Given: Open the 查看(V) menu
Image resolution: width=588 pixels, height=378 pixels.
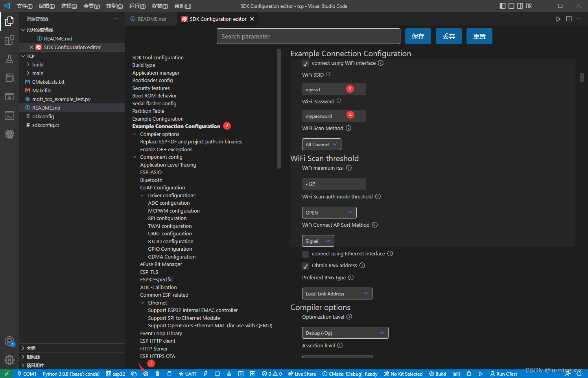Looking at the screenshot, I should pyautogui.click(x=92, y=6).
